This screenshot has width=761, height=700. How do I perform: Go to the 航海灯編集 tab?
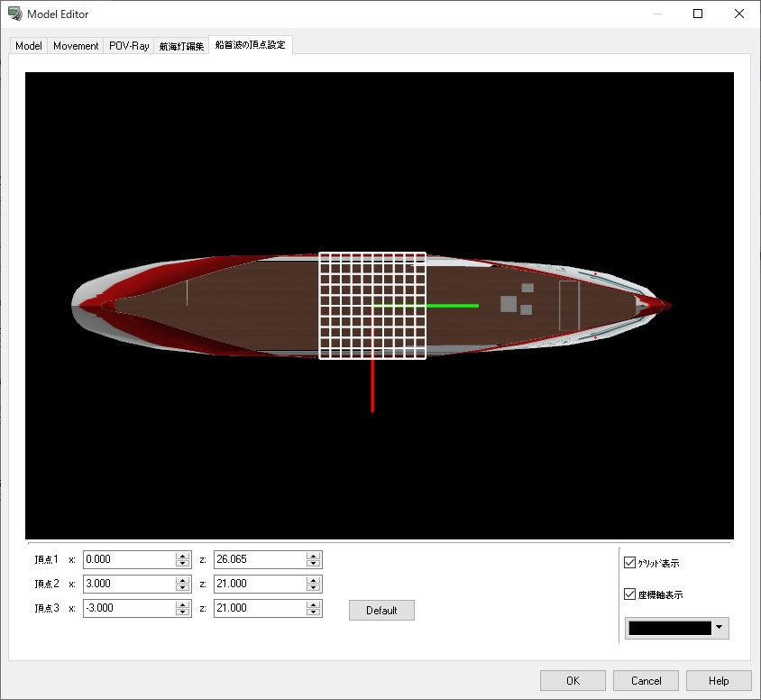point(181,46)
